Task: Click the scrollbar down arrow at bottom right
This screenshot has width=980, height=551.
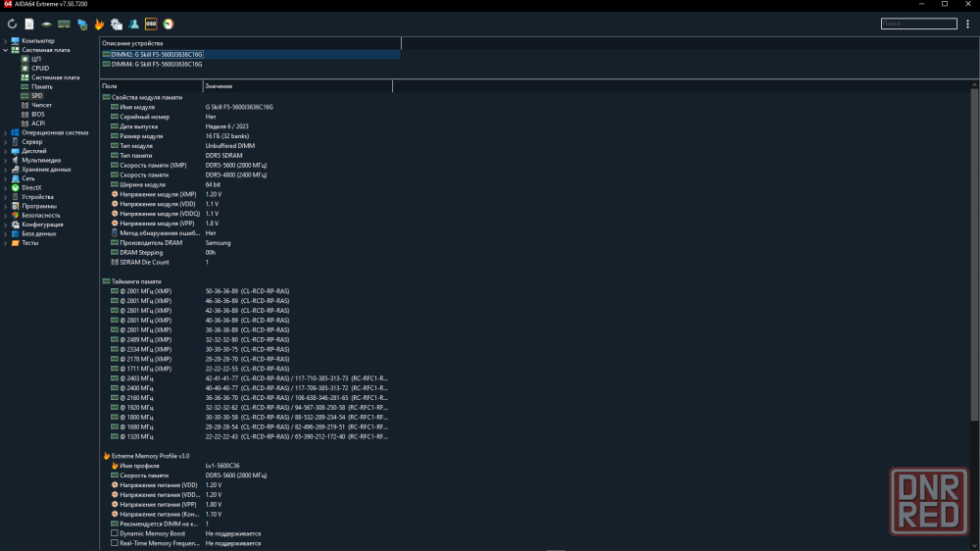Action: click(x=974, y=547)
